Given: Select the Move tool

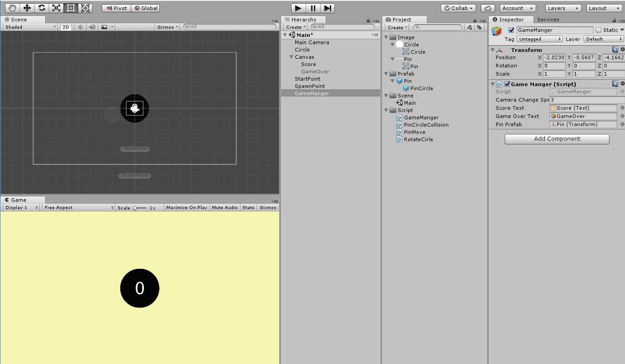Looking at the screenshot, I should (x=27, y=8).
